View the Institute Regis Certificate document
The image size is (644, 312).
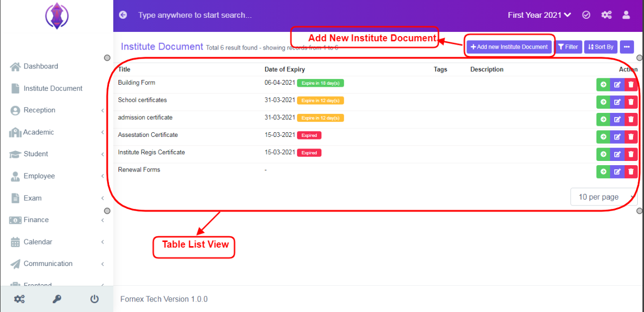coord(603,154)
